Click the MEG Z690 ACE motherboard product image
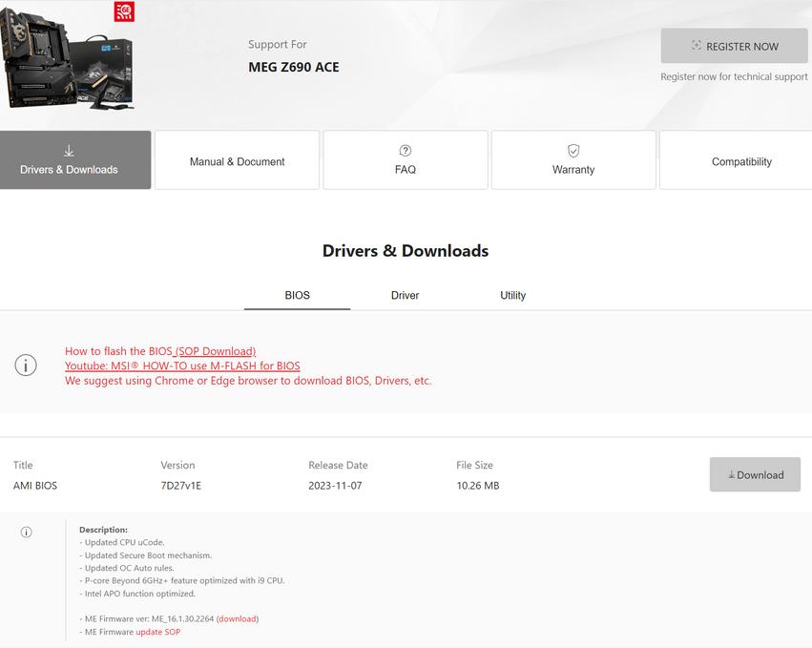The height and width of the screenshot is (648, 812). (x=68, y=58)
